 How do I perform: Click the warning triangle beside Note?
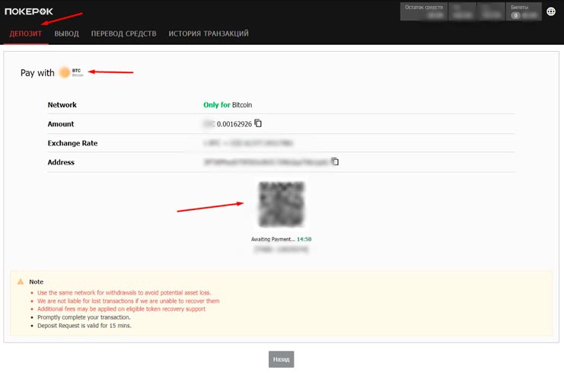pyautogui.click(x=21, y=282)
